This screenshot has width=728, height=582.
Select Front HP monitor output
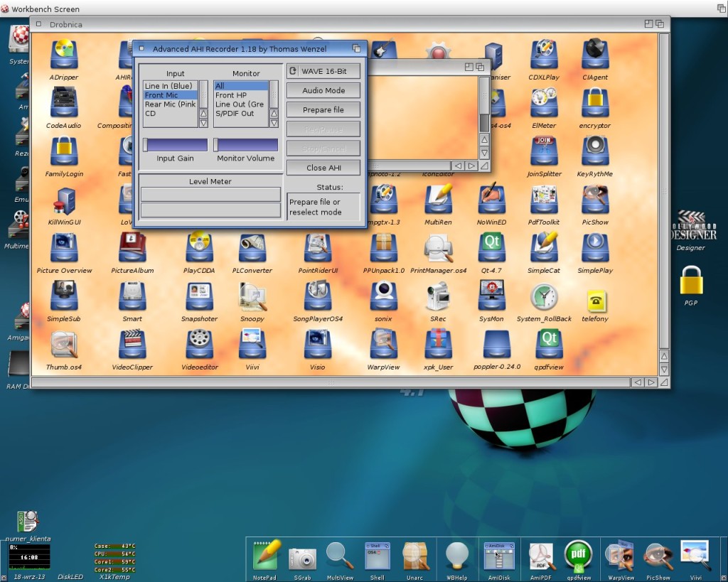click(240, 95)
